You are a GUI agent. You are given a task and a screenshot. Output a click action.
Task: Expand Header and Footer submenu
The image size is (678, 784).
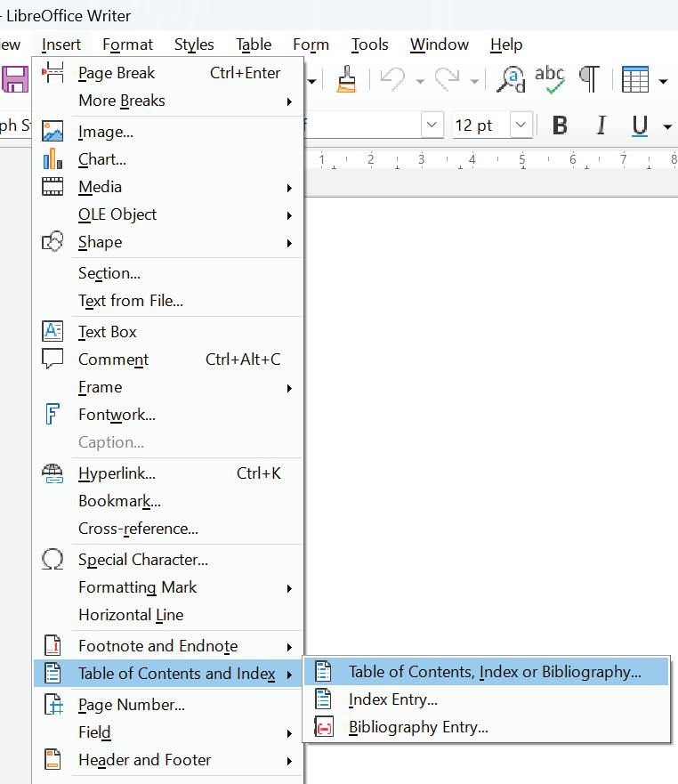click(x=168, y=759)
